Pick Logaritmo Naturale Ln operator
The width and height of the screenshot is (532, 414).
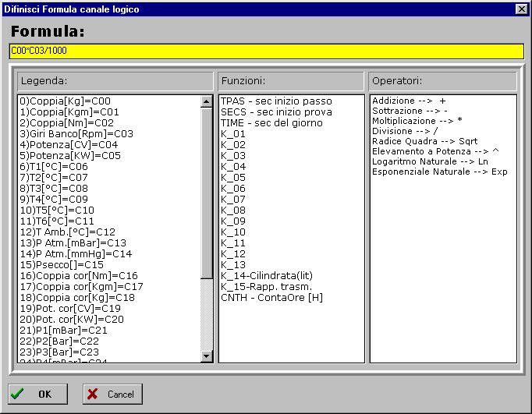coord(430,161)
